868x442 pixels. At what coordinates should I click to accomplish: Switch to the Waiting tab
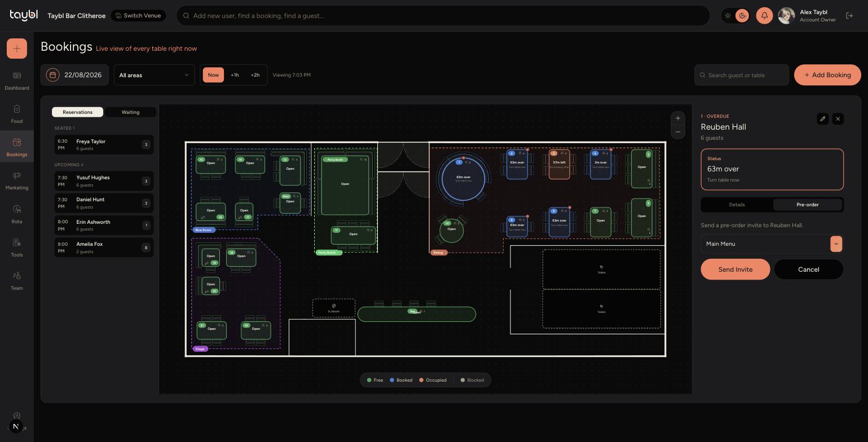pos(130,112)
